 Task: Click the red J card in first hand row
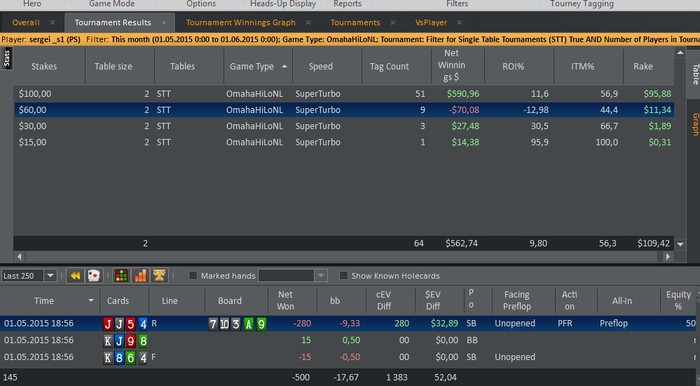click(108, 324)
